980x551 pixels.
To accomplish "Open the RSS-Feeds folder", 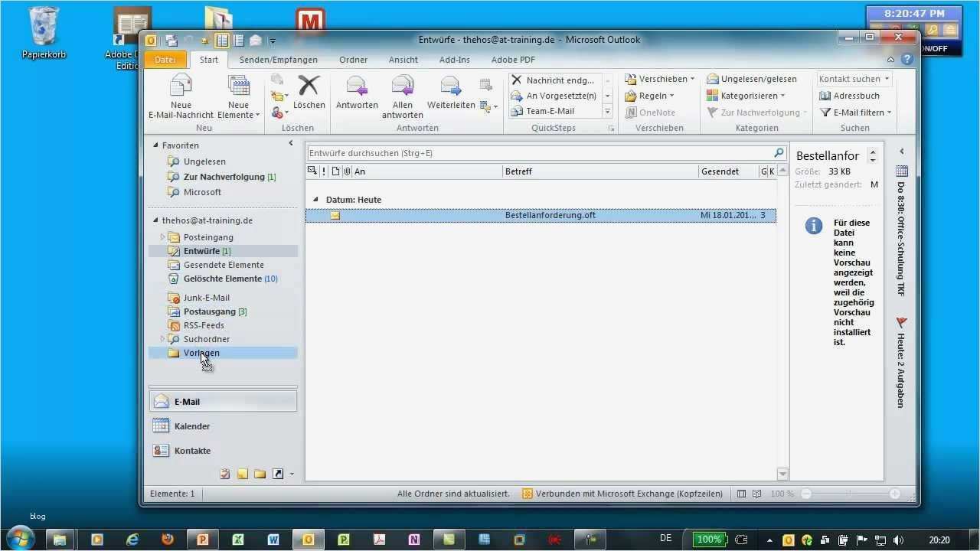I will click(x=204, y=325).
